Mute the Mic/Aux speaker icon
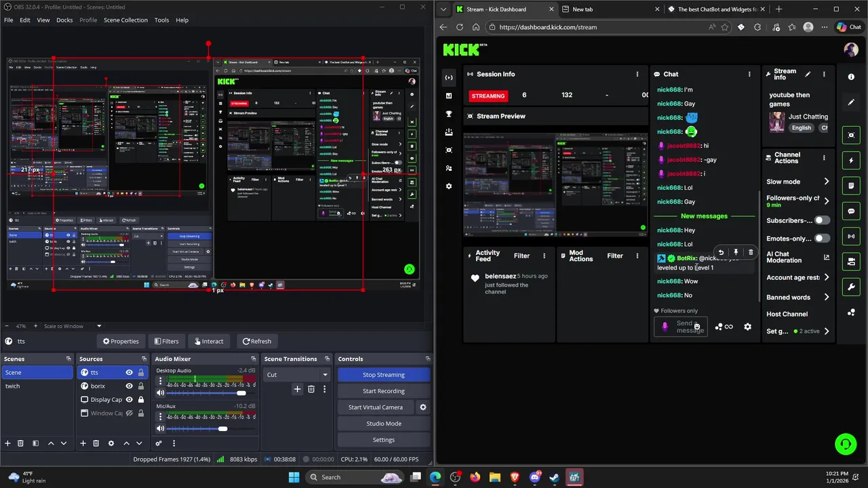 pyautogui.click(x=160, y=428)
